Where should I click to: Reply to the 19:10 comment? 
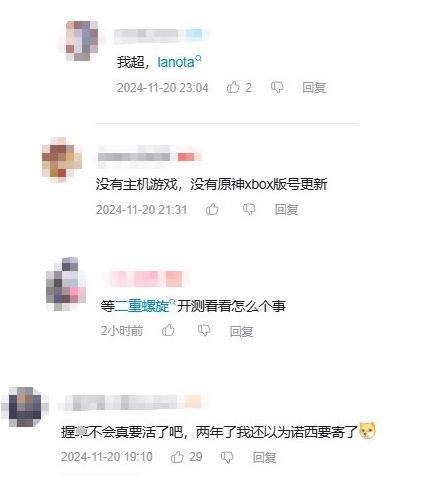pos(264,457)
